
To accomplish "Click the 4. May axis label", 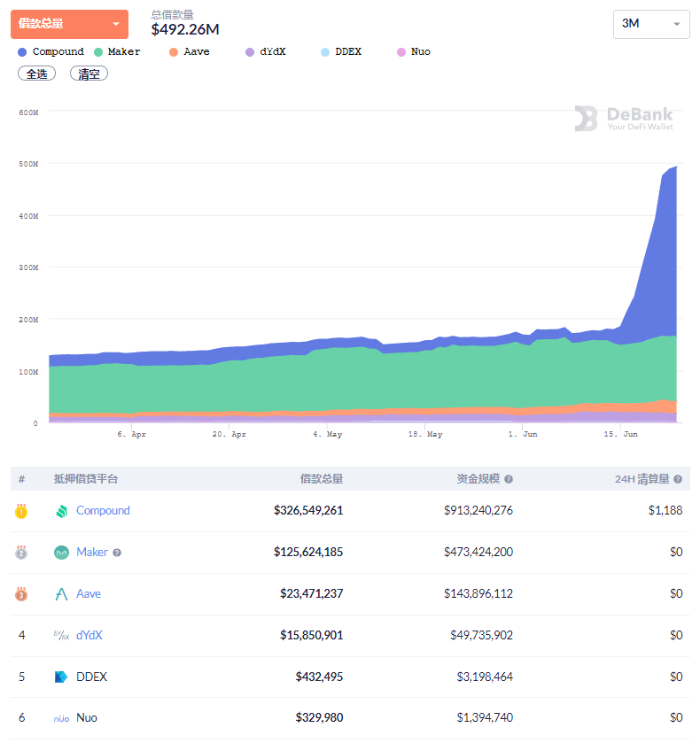I will 328,434.
